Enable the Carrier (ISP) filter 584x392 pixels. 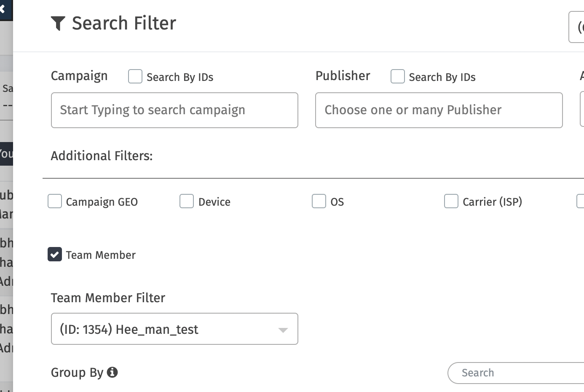[x=451, y=201]
